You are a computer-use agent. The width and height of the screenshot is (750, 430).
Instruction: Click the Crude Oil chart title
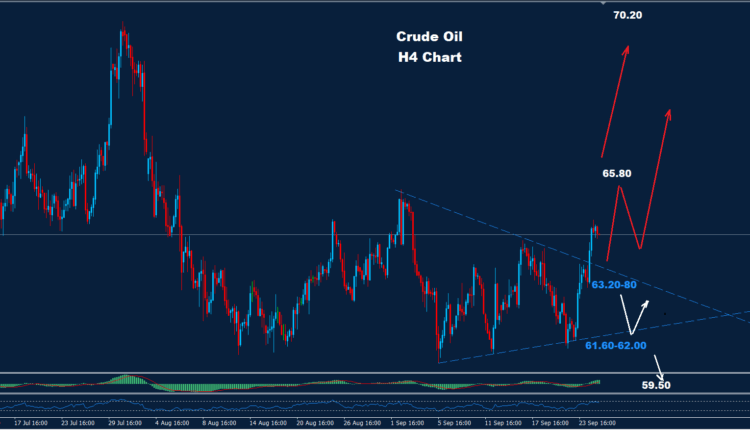click(430, 37)
